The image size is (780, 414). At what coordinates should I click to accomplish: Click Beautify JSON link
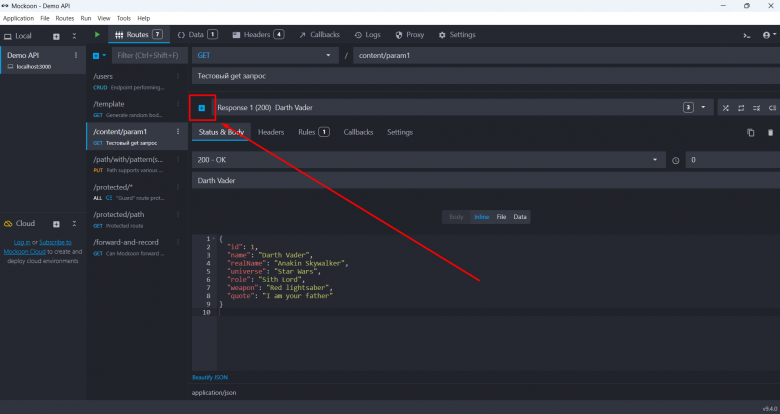click(x=210, y=378)
